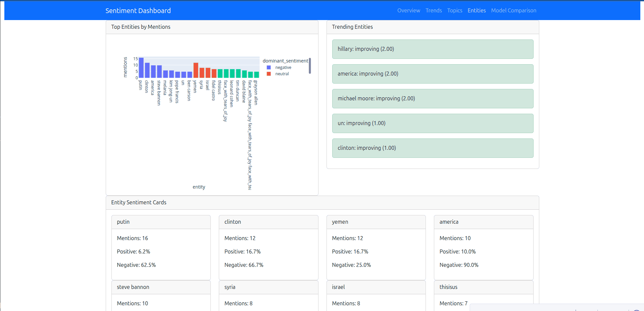Image resolution: width=644 pixels, height=311 pixels.
Task: Select the tallest putin bar in the chart
Action: [x=141, y=67]
